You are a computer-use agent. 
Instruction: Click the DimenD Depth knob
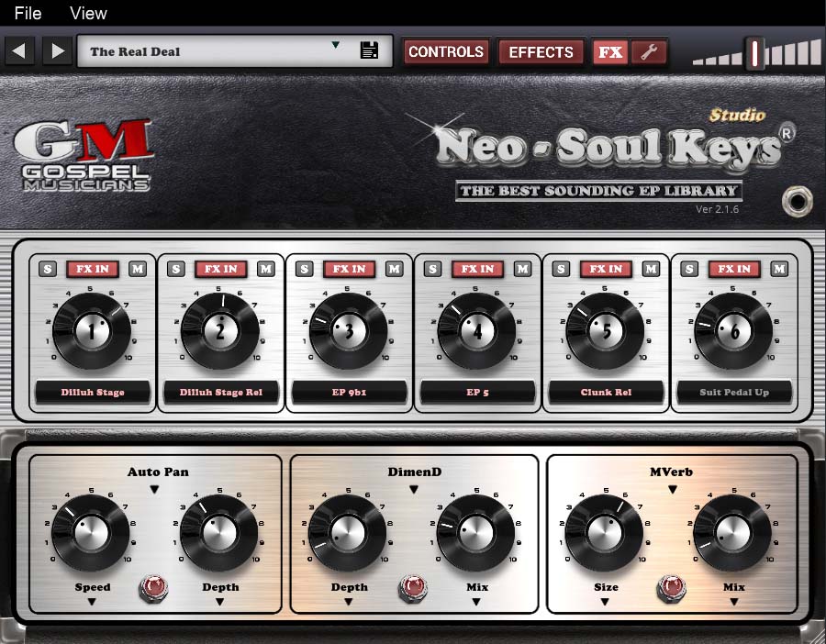(348, 533)
